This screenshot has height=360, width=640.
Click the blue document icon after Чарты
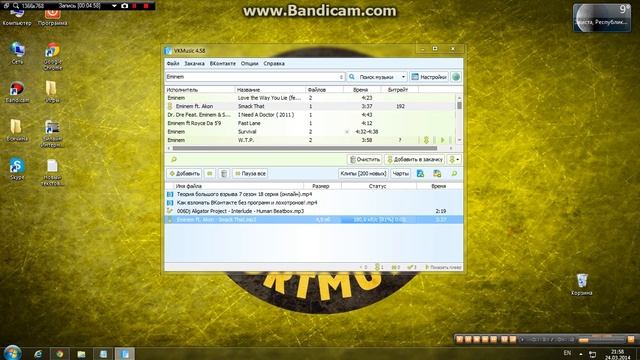420,173
